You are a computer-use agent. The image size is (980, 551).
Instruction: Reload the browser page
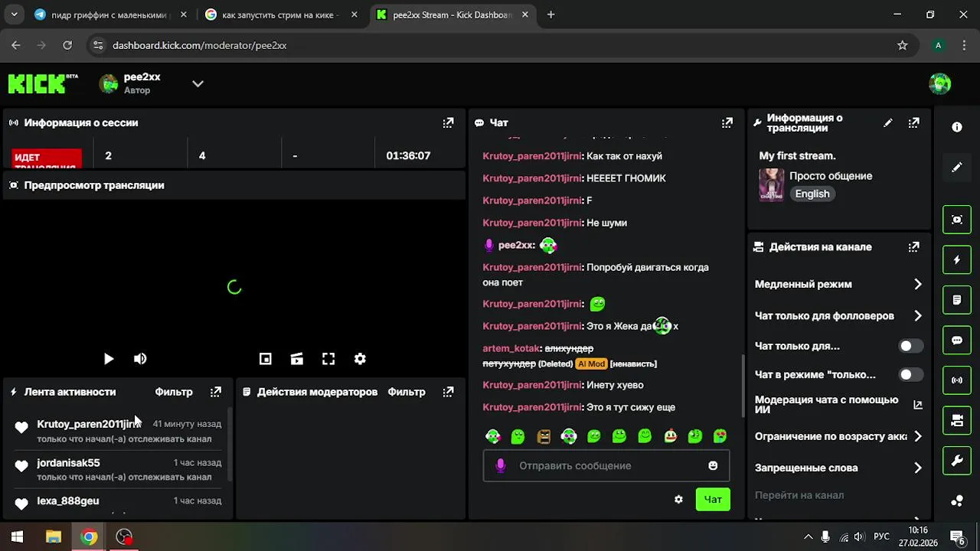point(67,45)
